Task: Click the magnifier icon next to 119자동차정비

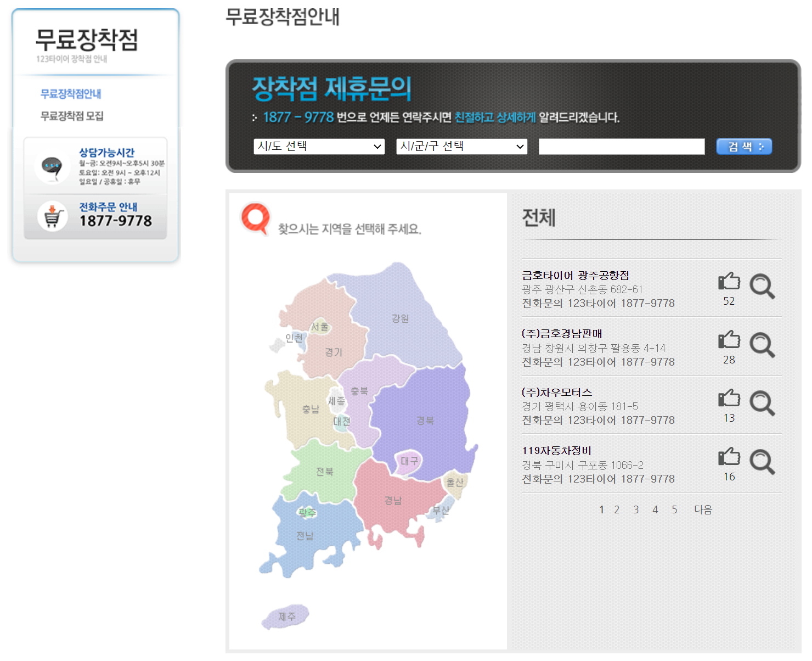Action: click(763, 463)
